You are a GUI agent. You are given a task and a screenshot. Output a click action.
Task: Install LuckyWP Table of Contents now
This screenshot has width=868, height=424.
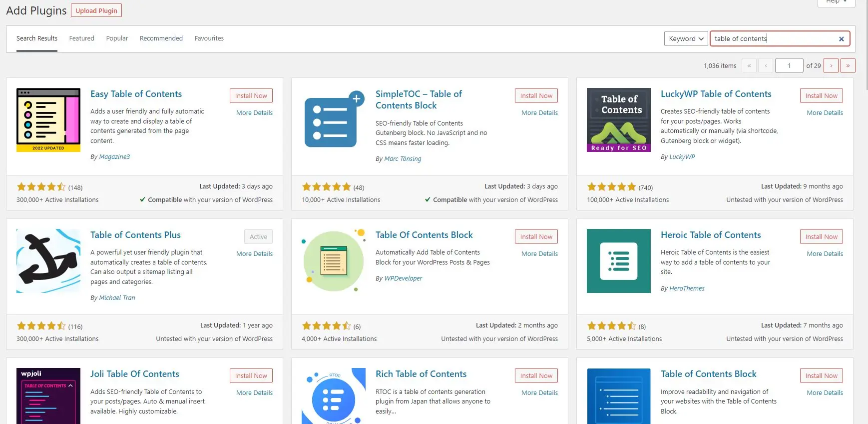pos(822,95)
